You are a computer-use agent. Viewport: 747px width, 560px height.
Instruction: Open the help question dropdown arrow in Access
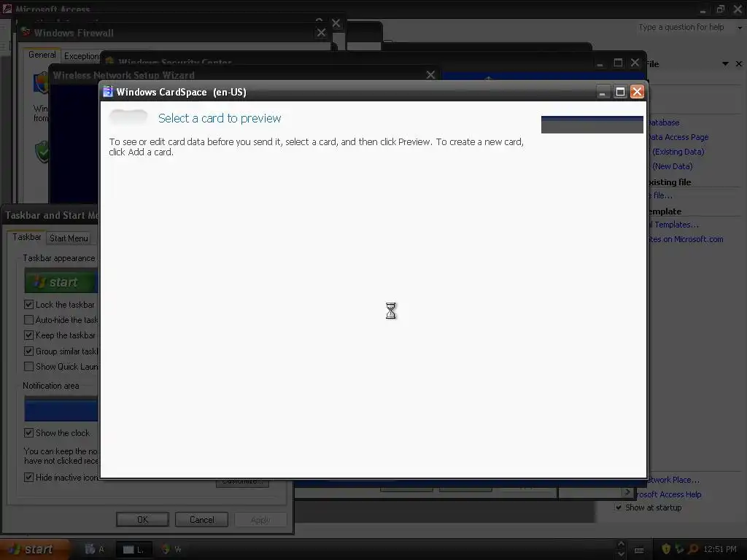pos(740,28)
